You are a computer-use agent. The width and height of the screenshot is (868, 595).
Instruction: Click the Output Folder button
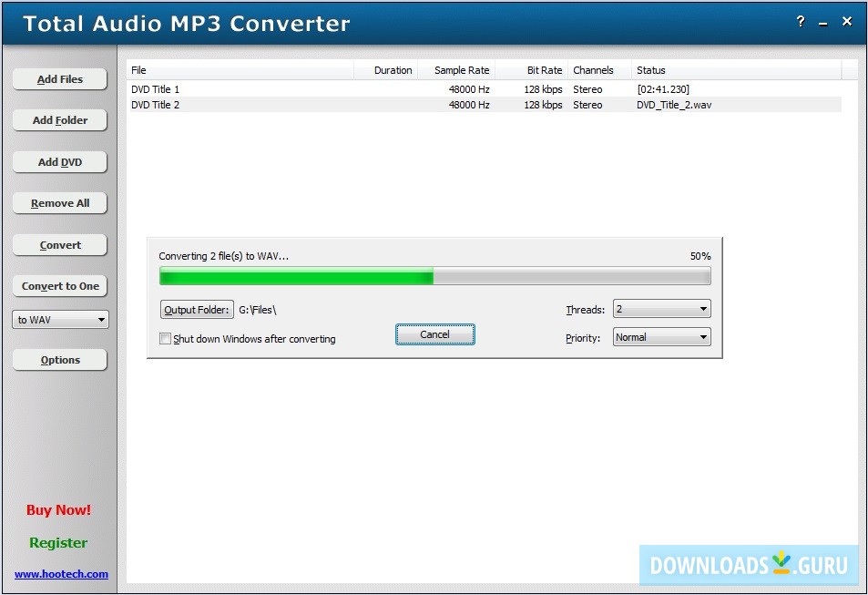197,309
